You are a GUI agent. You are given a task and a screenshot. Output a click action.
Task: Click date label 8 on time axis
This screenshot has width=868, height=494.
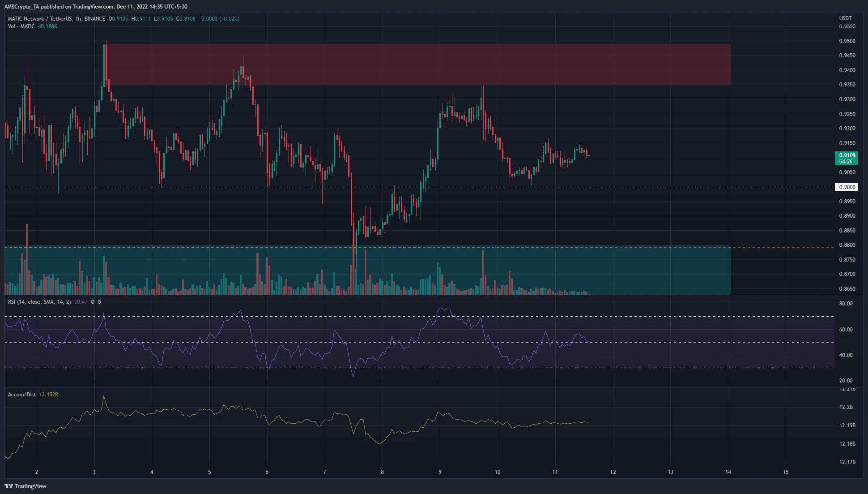pos(382,472)
